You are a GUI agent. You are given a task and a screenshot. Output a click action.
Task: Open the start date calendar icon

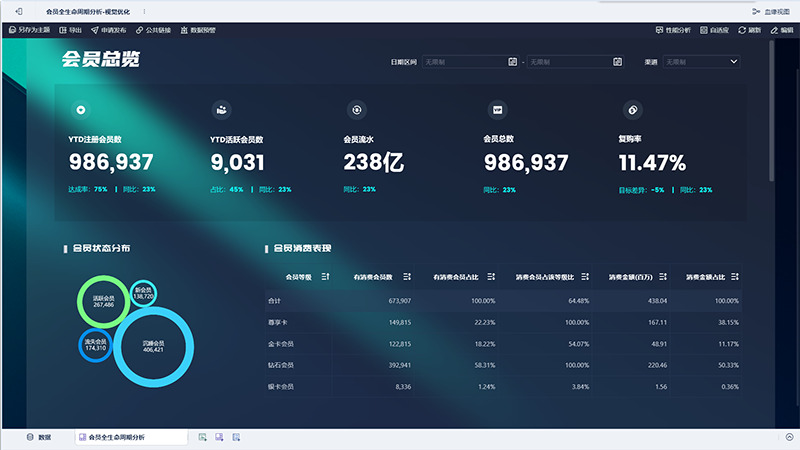(513, 62)
